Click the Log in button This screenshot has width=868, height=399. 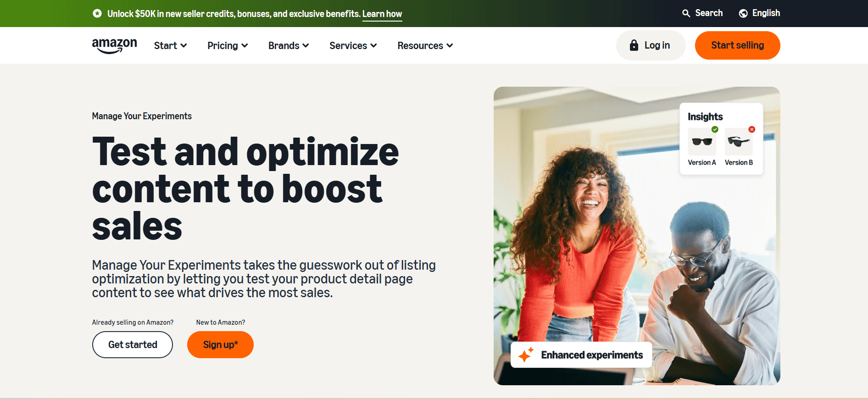(x=651, y=45)
